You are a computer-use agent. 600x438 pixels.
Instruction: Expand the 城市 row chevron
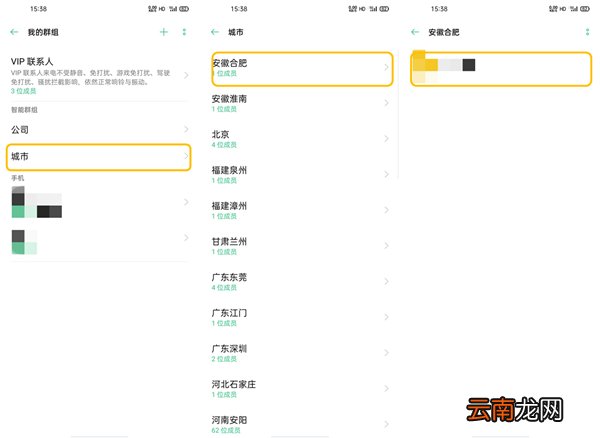pyautogui.click(x=186, y=156)
